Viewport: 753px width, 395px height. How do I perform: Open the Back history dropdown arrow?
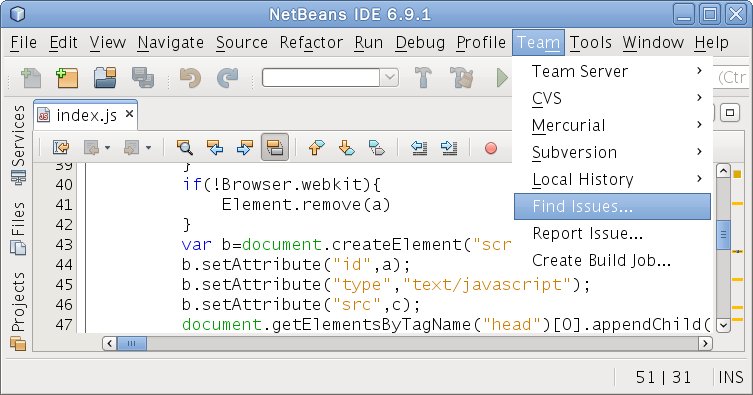(x=108, y=148)
